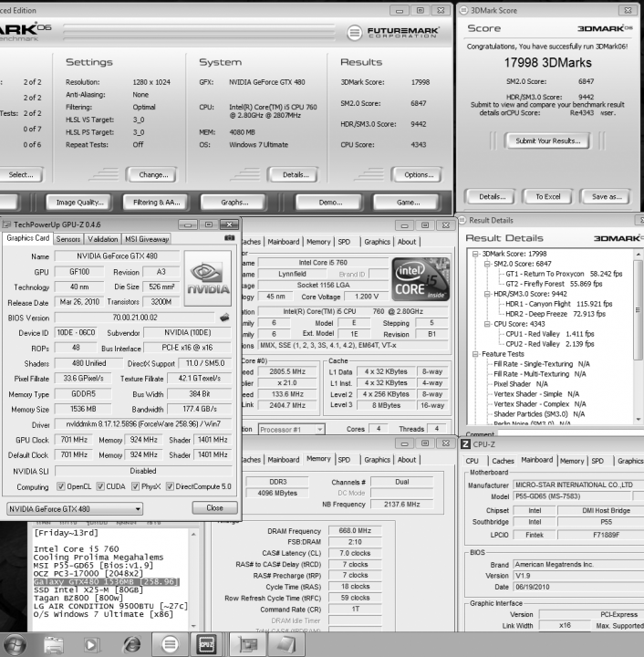Open Caches tab in the Mainboard CPU-Z window

click(x=503, y=461)
